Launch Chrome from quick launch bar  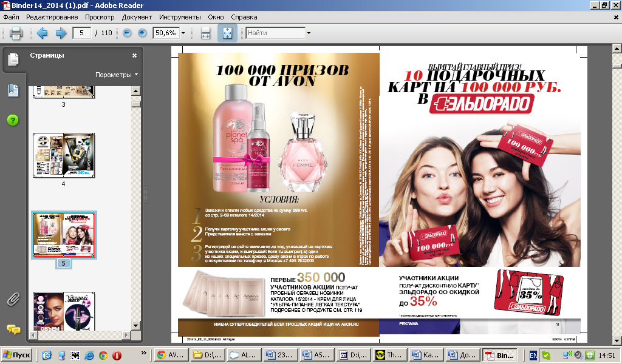tap(103, 355)
